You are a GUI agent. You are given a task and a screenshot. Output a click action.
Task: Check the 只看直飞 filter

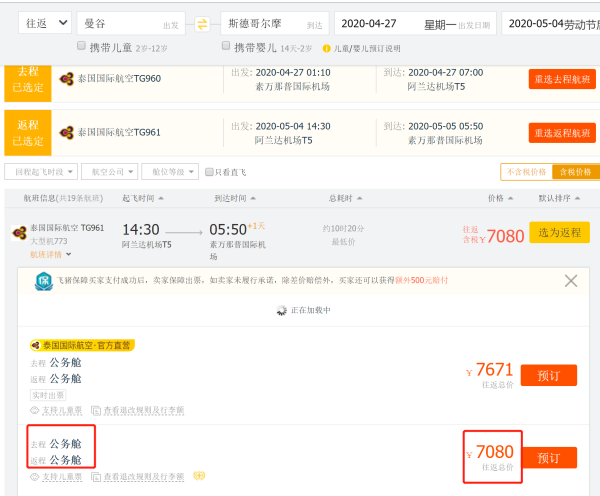click(x=209, y=172)
